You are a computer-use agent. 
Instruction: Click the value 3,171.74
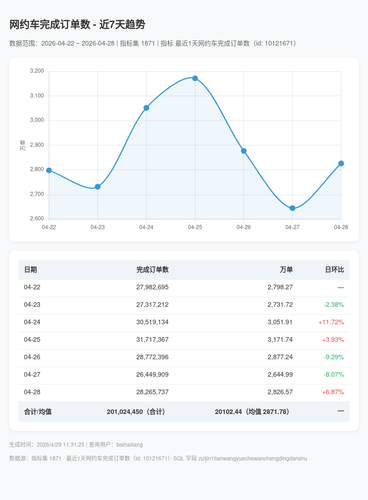pos(280,340)
